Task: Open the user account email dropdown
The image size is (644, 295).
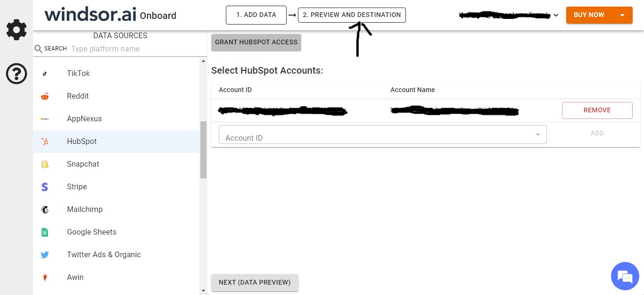Action: point(509,15)
